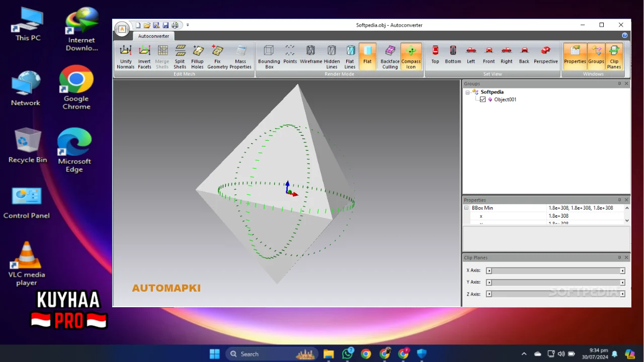644x362 pixels.
Task: Open the Recycle Bin desktop icon
Action: click(x=28, y=146)
